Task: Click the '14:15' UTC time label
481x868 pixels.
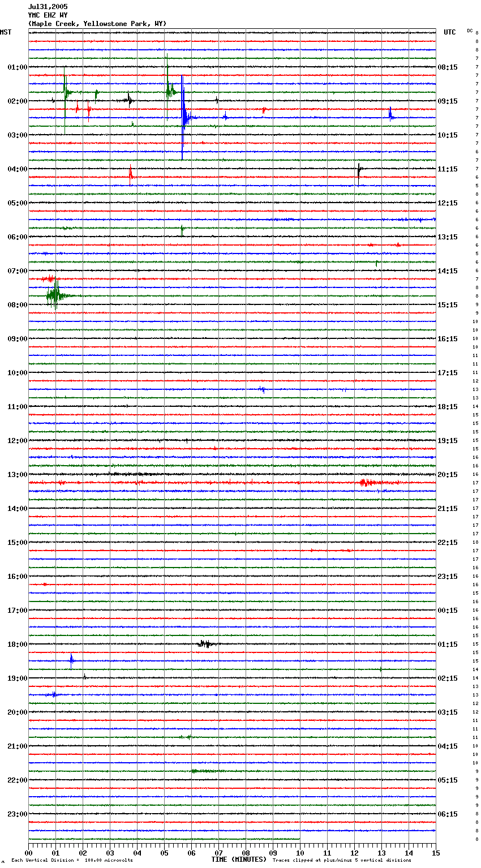Action: tap(448, 271)
